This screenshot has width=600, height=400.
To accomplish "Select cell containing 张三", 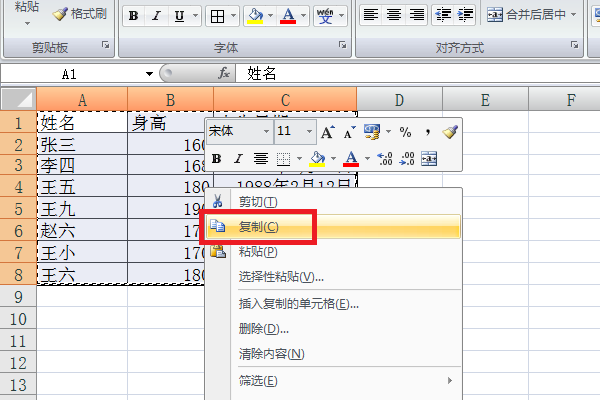I will tap(82, 144).
